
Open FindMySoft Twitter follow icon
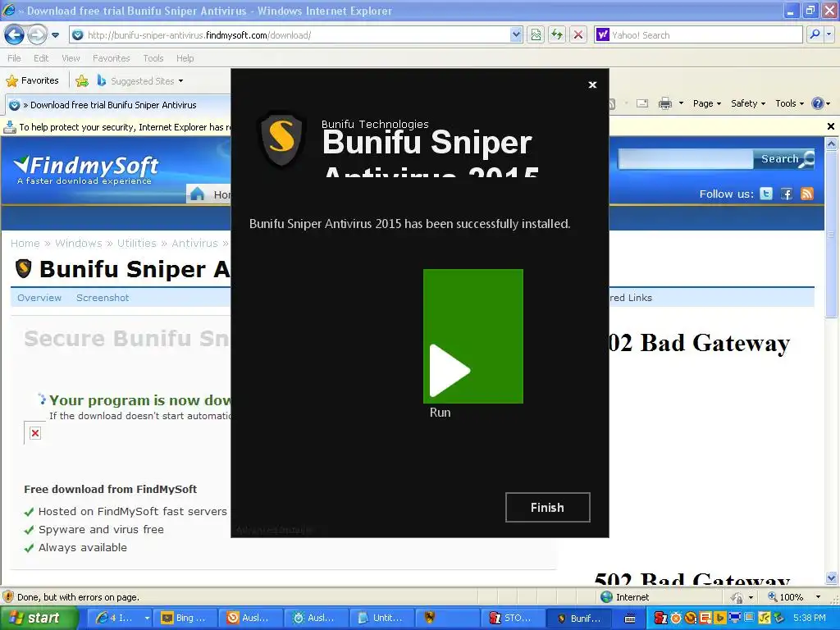click(766, 194)
